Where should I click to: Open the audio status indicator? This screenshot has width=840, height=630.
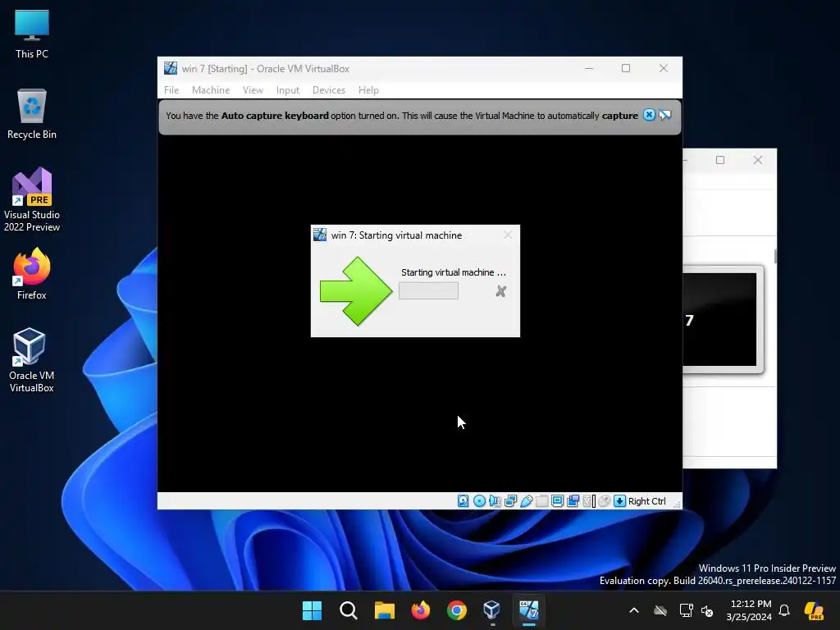pos(495,501)
